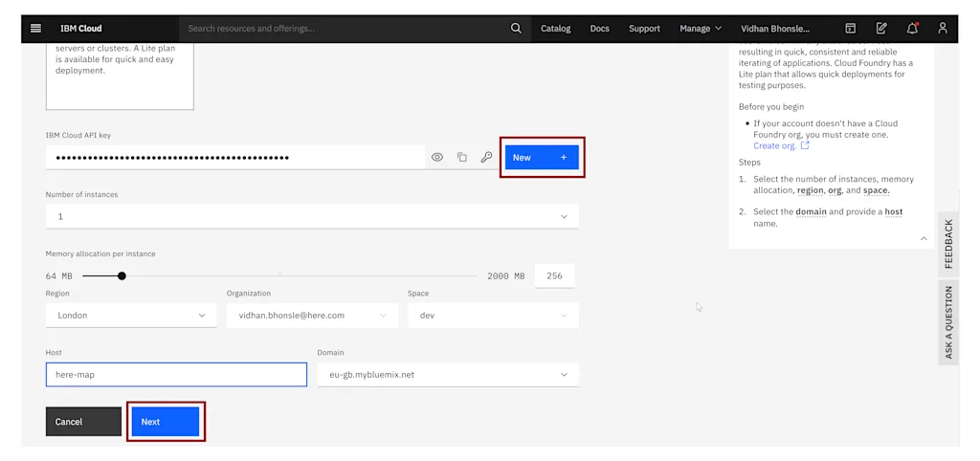Open the Region dropdown showing London
Screen dimensions: 980x461
click(x=131, y=316)
